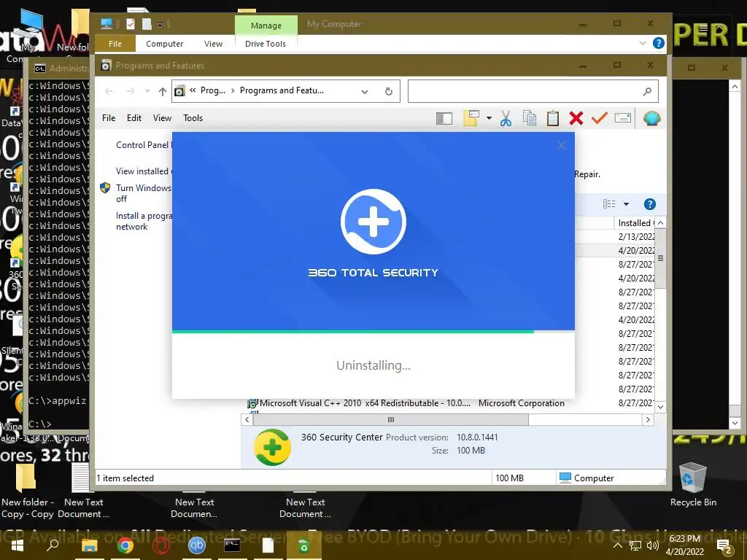Click the refresh button in address bar
This screenshot has width=747, height=560.
click(x=388, y=91)
